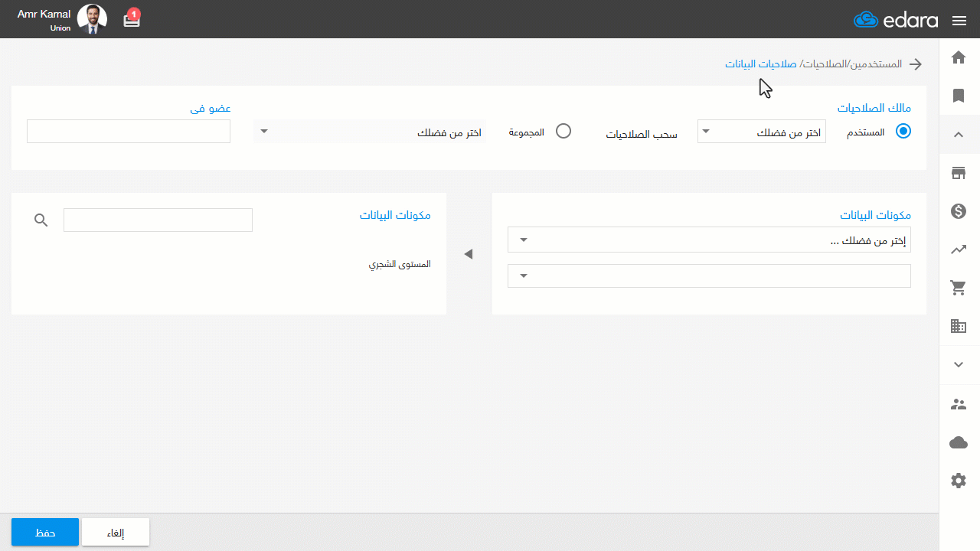Image resolution: width=980 pixels, height=551 pixels.
Task: Open the empty second data components dropdown
Action: pos(709,275)
